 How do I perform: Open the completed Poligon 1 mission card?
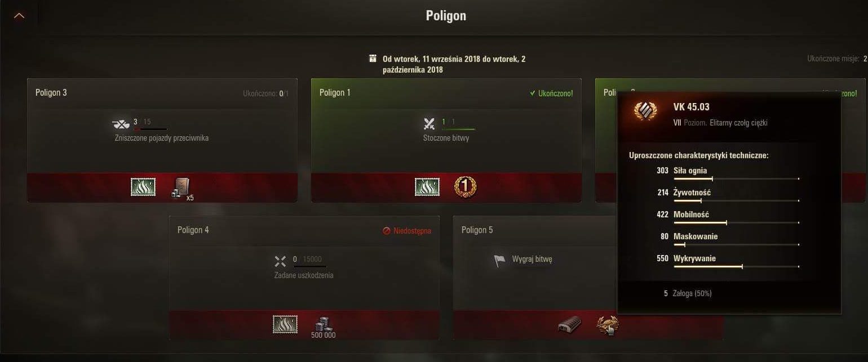[x=446, y=140]
